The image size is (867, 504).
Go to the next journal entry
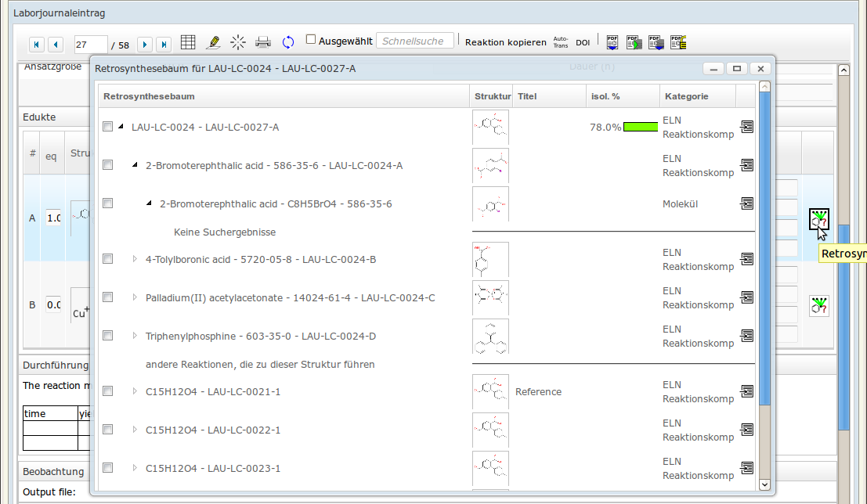pyautogui.click(x=144, y=43)
